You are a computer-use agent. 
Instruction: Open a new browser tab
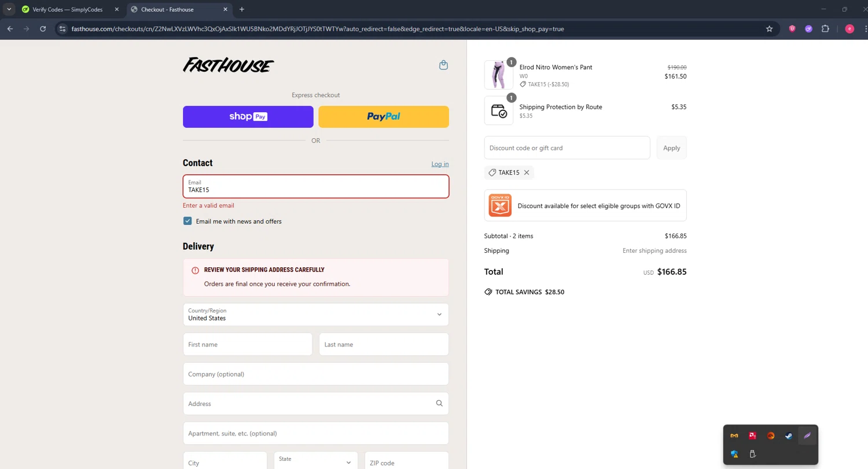(242, 9)
